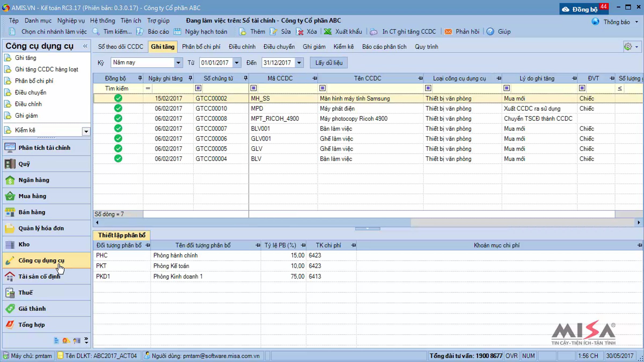The width and height of the screenshot is (644, 362).
Task: Open the Danh mục menu
Action: 38,21
